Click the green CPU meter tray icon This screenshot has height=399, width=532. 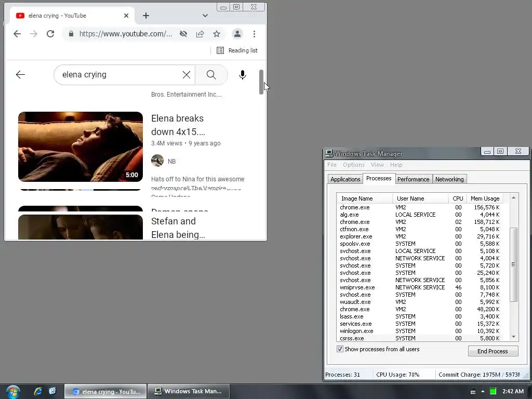pos(493,392)
